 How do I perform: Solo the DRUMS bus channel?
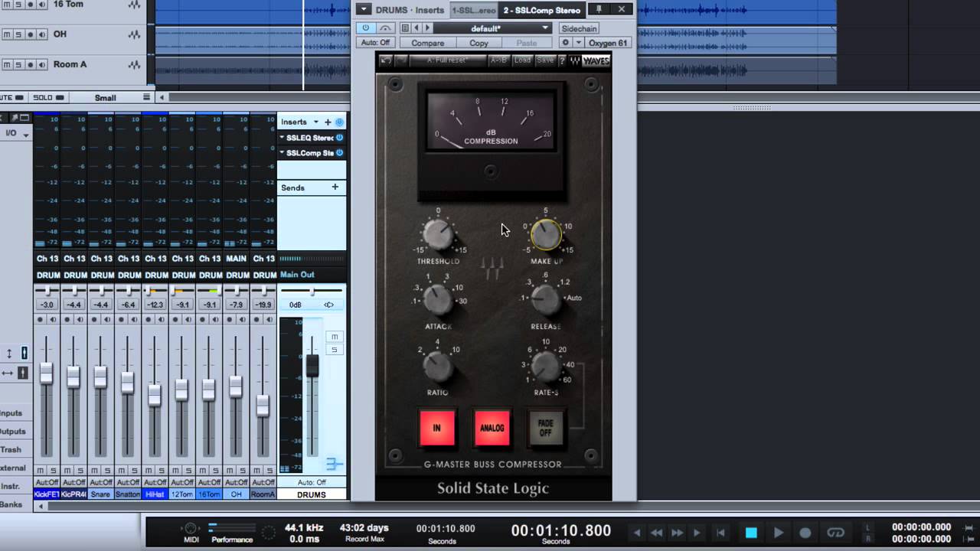pyautogui.click(x=334, y=350)
